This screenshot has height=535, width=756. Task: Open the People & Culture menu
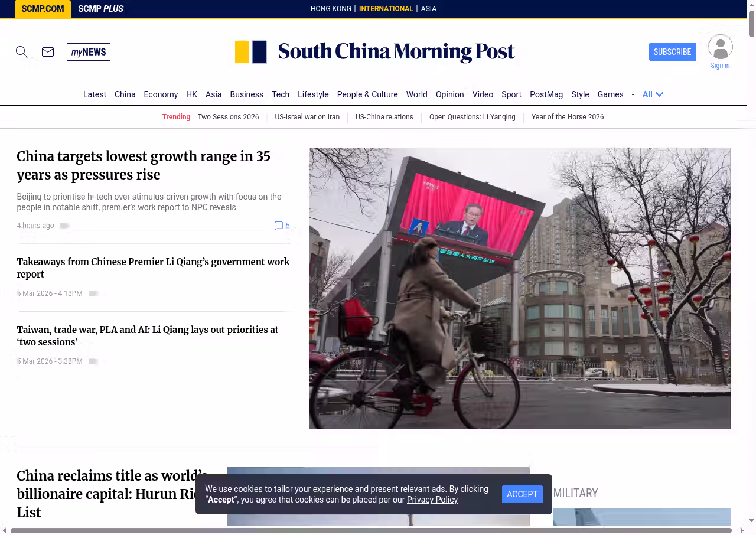point(367,94)
